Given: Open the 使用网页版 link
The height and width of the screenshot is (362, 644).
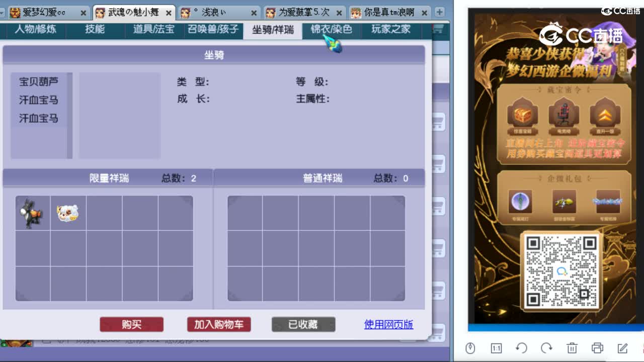Looking at the screenshot, I should pos(389,324).
